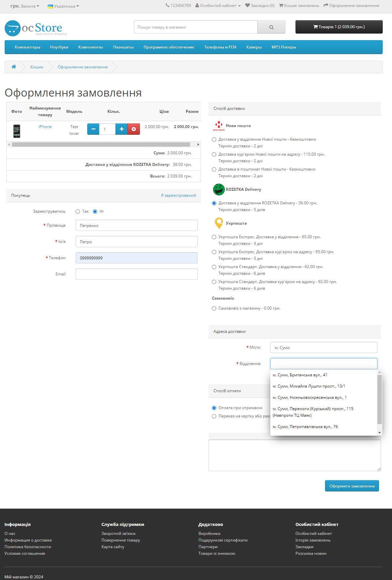
Task: Select ROZETKA Delivery branch option
Action: pos(214,203)
